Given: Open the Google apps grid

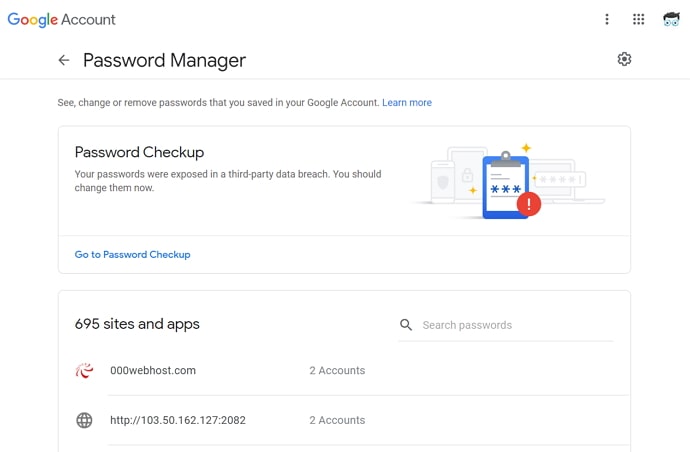Looking at the screenshot, I should tap(639, 19).
